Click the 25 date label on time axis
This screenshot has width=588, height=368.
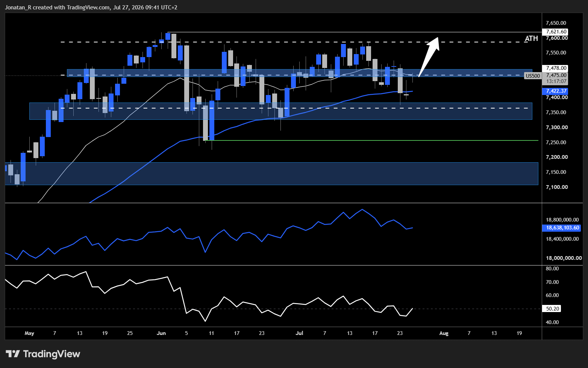[x=130, y=333]
